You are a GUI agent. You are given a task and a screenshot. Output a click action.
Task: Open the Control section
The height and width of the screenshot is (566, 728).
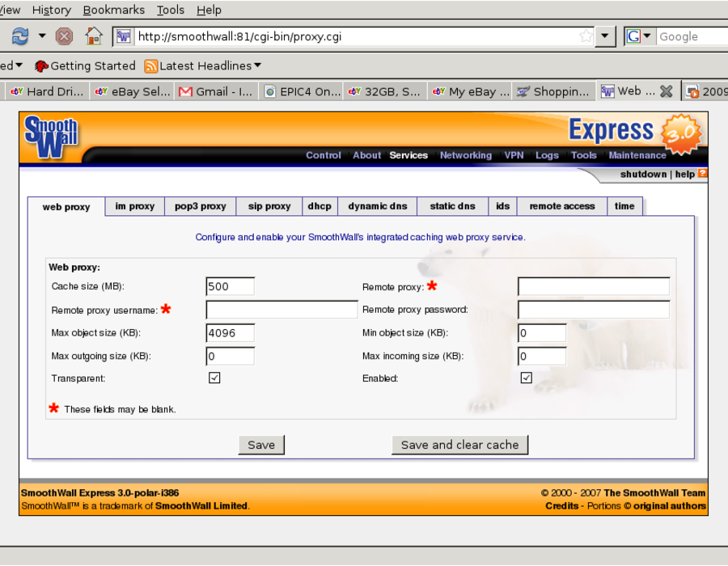[323, 155]
